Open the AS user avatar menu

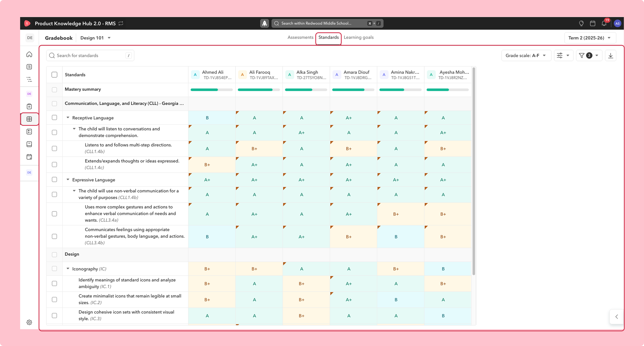pos(617,23)
